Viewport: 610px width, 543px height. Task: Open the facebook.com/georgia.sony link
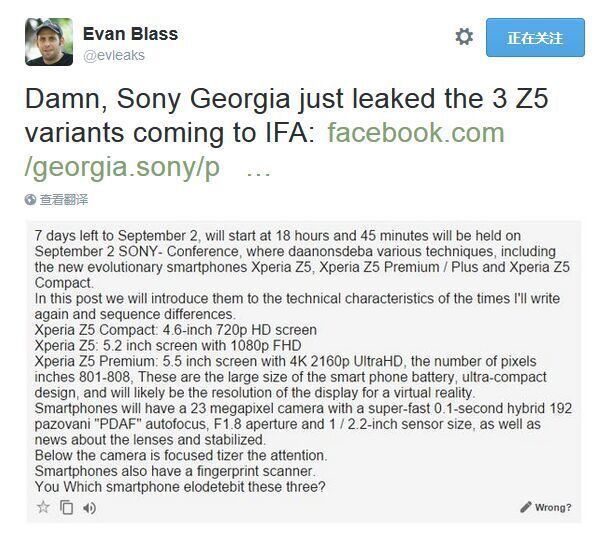(x=415, y=133)
